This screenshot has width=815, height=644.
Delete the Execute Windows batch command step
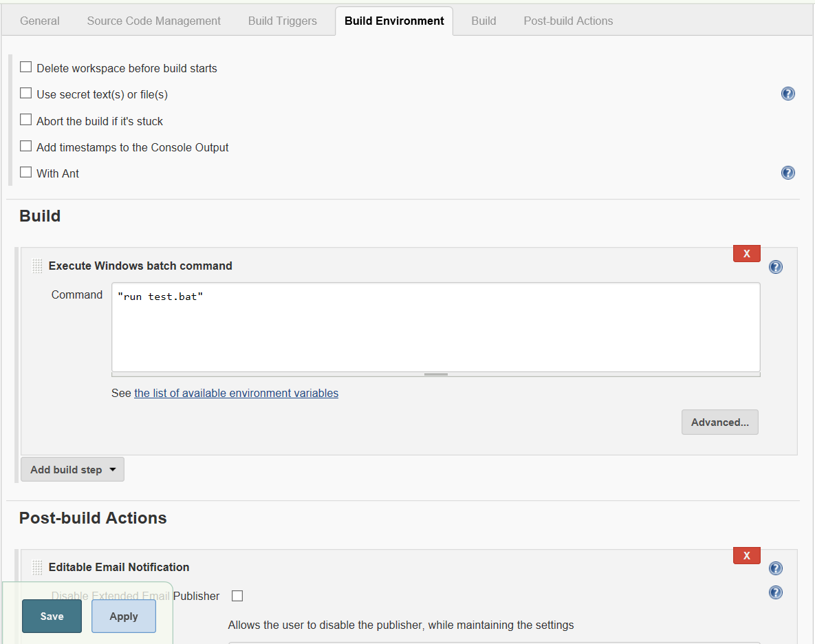(x=746, y=253)
